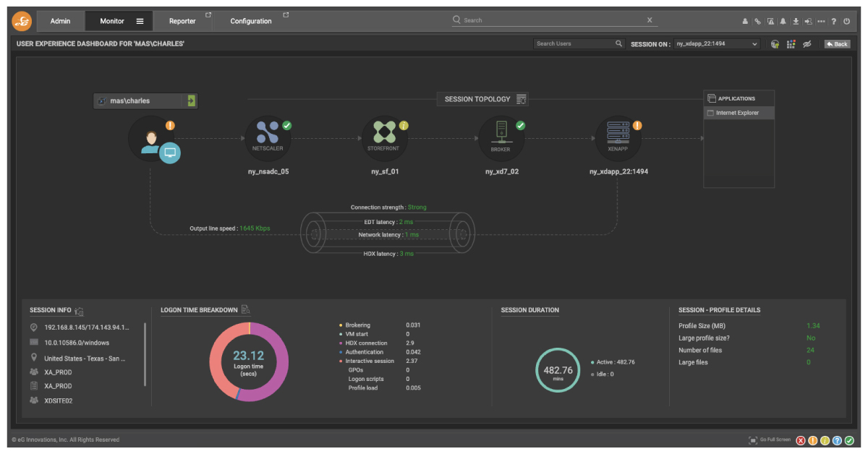The height and width of the screenshot is (454, 868).
Task: Focus the Search Users field
Action: pos(573,43)
